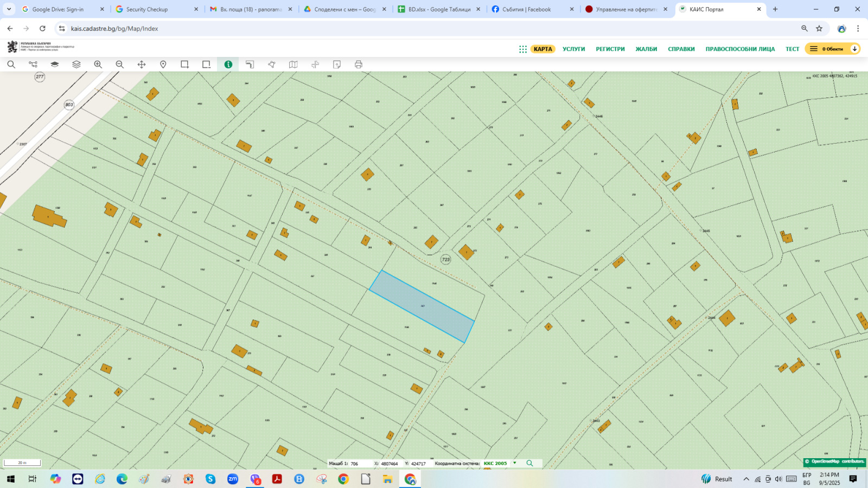The width and height of the screenshot is (868, 488).
Task: Open the apps grid icon beside КАРТА
Action: tap(522, 49)
